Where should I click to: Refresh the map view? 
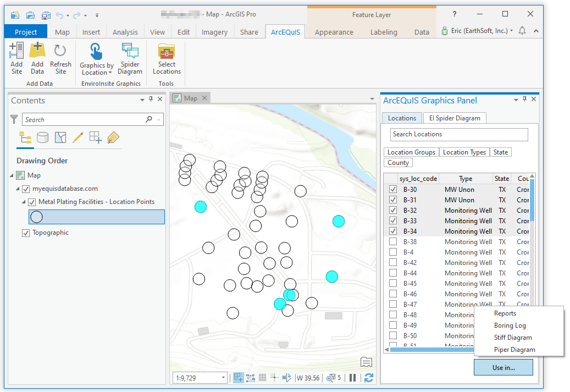pyautogui.click(x=369, y=378)
